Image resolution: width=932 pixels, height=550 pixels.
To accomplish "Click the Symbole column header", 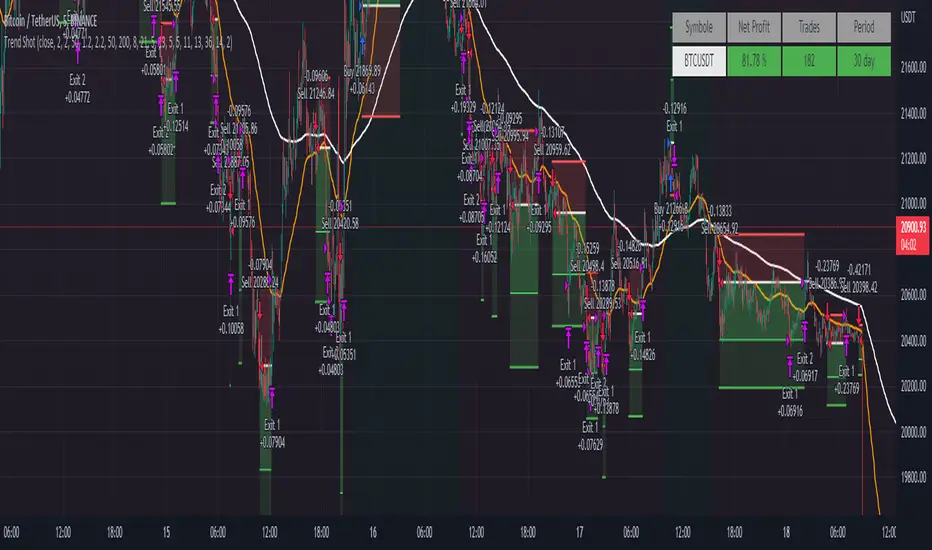I will pyautogui.click(x=702, y=29).
